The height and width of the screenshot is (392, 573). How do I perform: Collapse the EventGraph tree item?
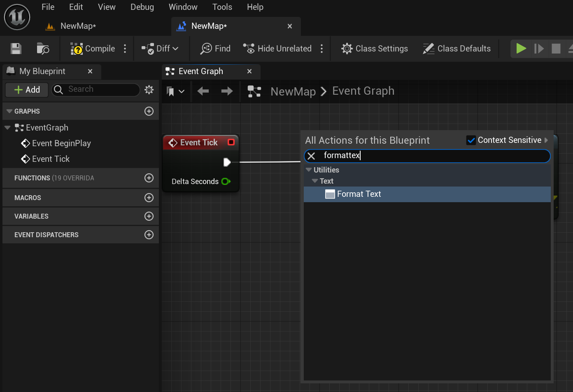click(x=7, y=128)
